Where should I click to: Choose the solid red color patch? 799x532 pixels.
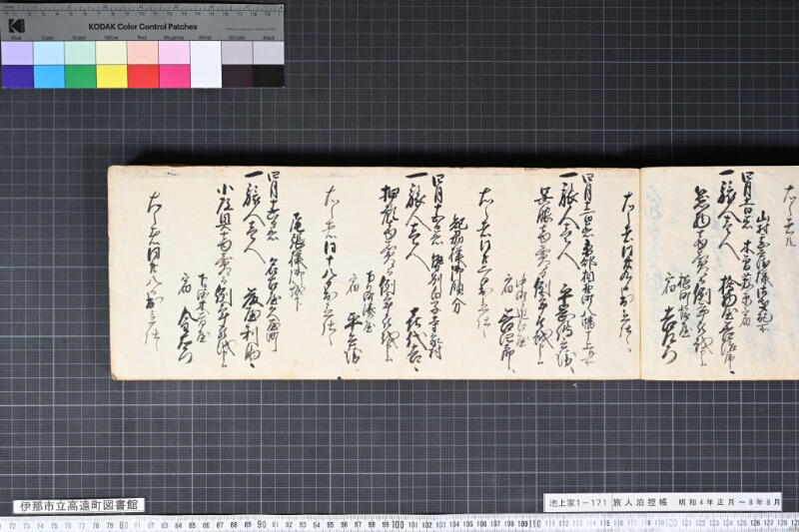(x=143, y=77)
